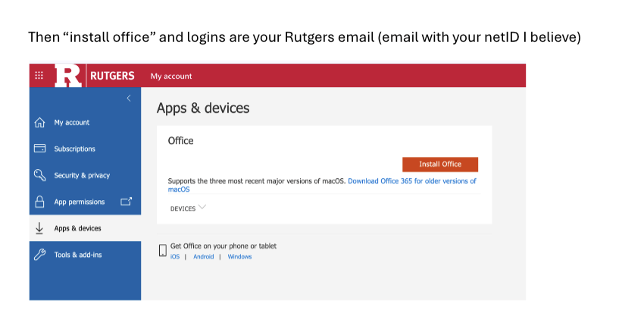Click the Security & privacy key icon
Viewport: 644px width, 335px height.
pyautogui.click(x=40, y=175)
